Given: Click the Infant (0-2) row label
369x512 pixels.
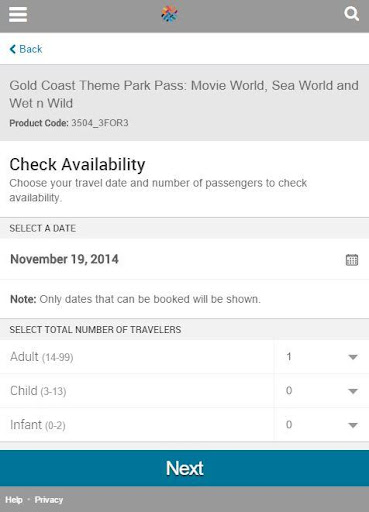Looking at the screenshot, I should 38,425.
